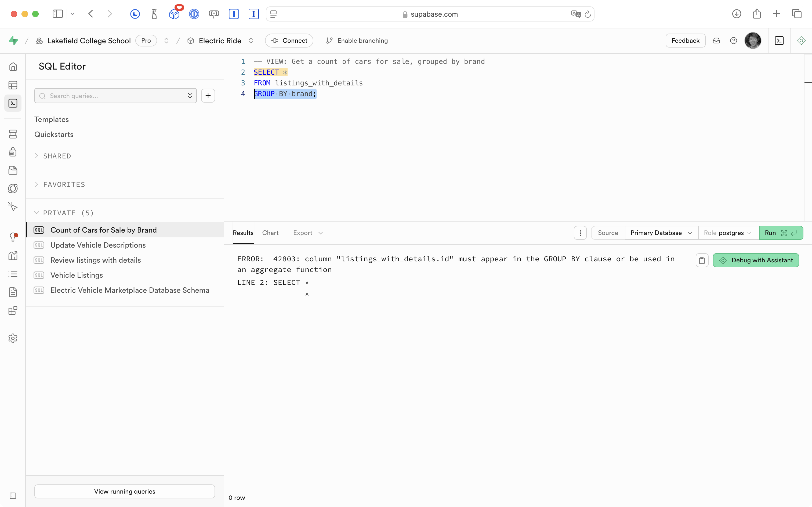Switch to the Chart tab
The width and height of the screenshot is (812, 507).
click(270, 233)
